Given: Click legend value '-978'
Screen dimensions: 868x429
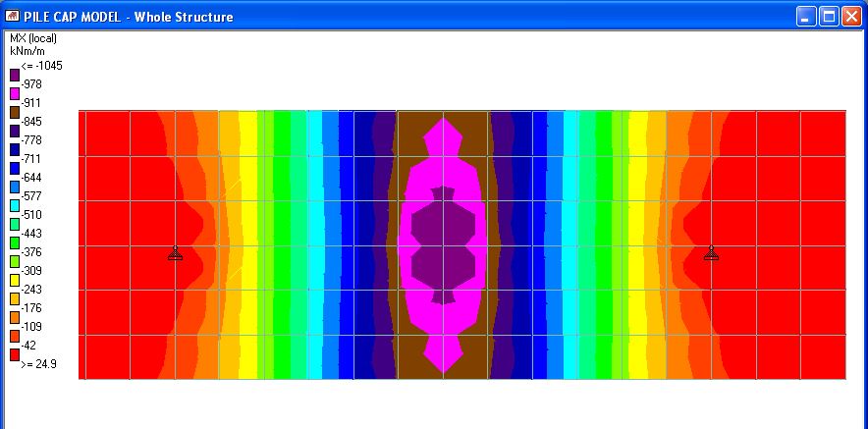Looking at the screenshot, I should pyautogui.click(x=31, y=84).
